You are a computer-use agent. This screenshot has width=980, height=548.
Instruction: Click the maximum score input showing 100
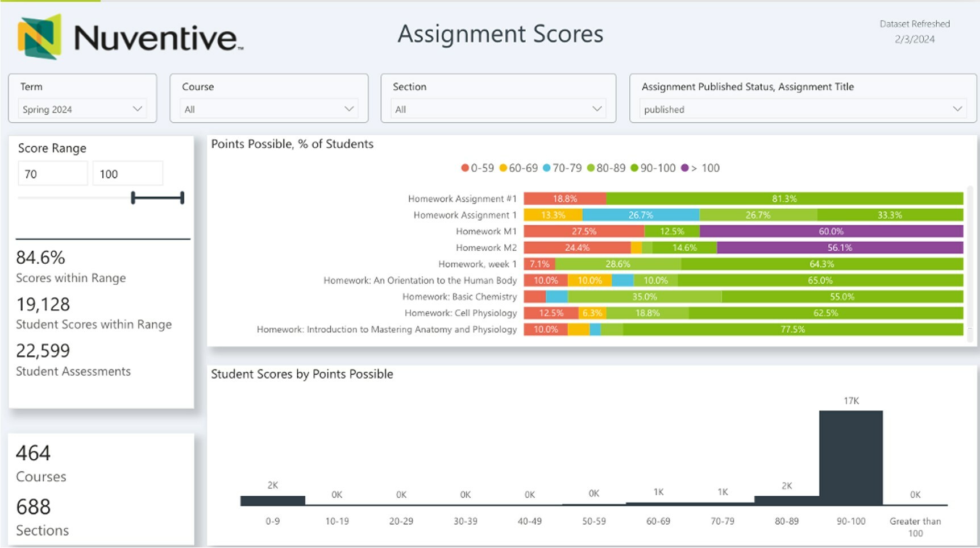(x=127, y=174)
